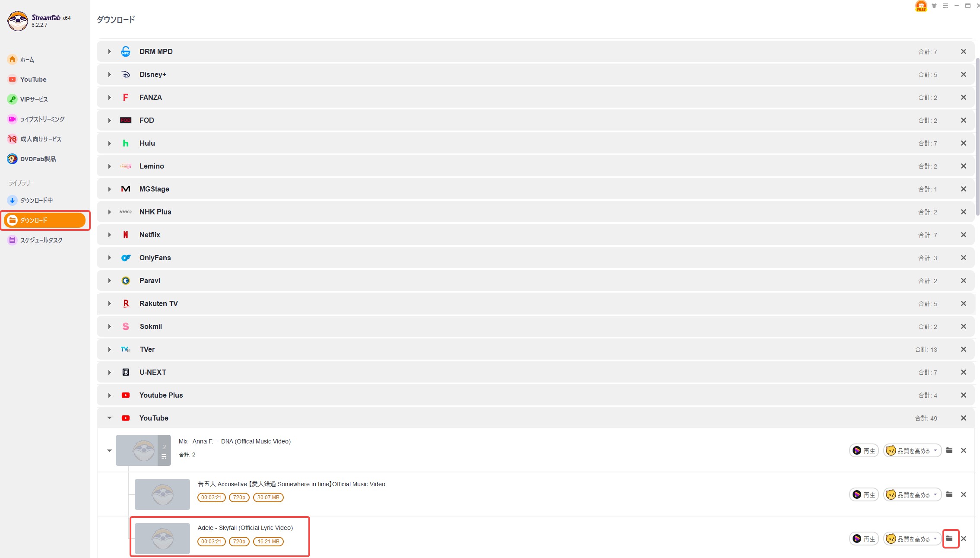Delete the Adele - Skyfall video entry
Screen dimensions: 980x558
tap(963, 539)
